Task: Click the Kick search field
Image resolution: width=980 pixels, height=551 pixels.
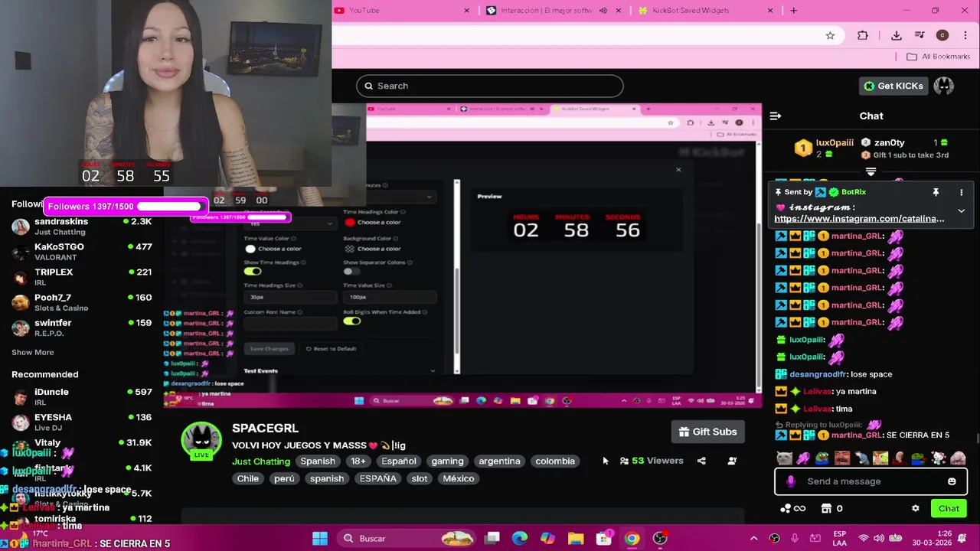Action: (x=490, y=86)
